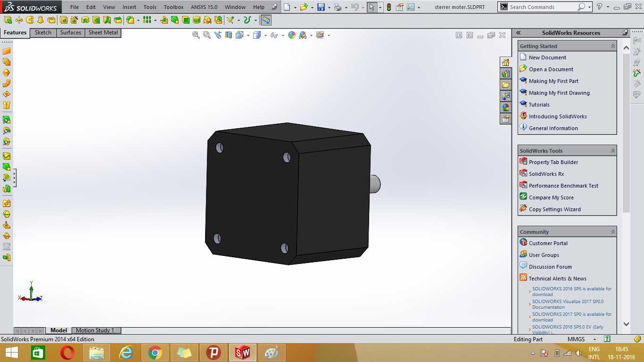
Task: Collapse the Community section
Action: point(613,232)
